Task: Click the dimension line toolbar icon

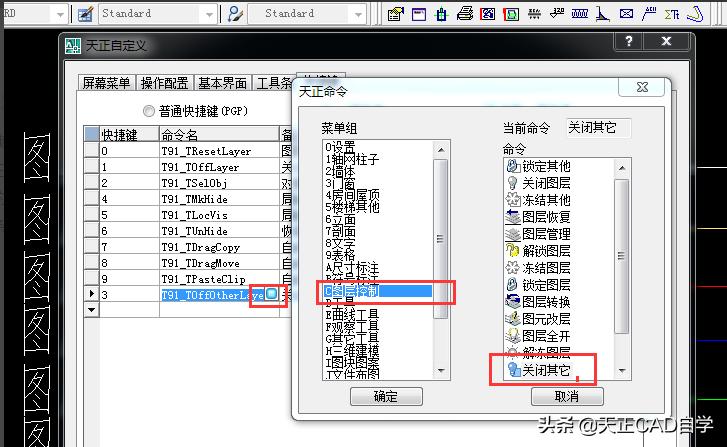Action: click(534, 14)
